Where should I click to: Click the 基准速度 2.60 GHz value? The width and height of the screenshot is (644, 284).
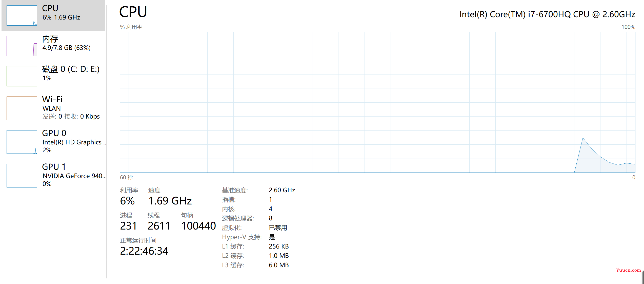pyautogui.click(x=282, y=190)
